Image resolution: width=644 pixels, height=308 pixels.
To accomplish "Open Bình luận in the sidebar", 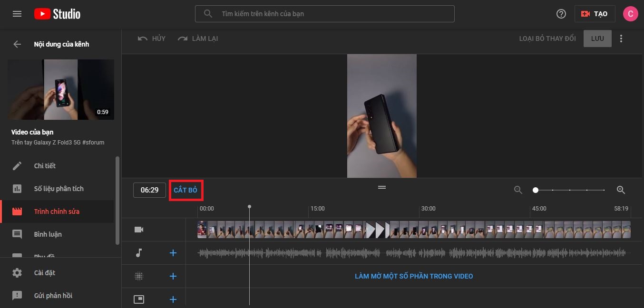I will click(x=48, y=234).
